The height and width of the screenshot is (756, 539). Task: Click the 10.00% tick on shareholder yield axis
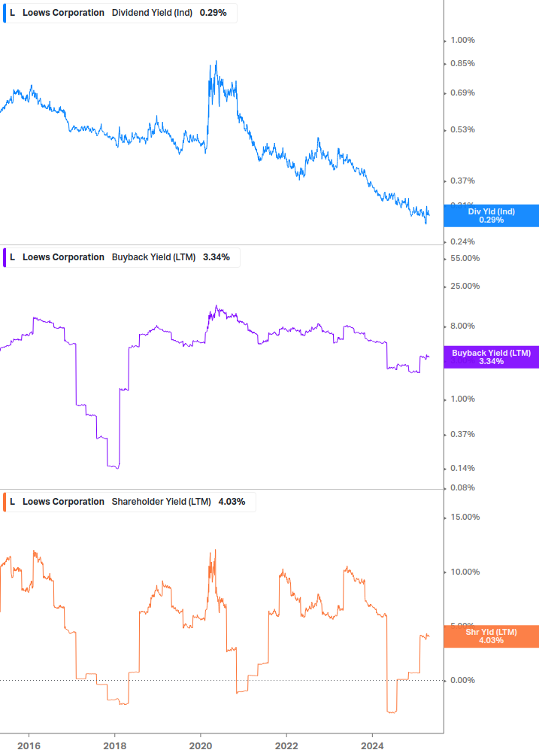coord(465,572)
